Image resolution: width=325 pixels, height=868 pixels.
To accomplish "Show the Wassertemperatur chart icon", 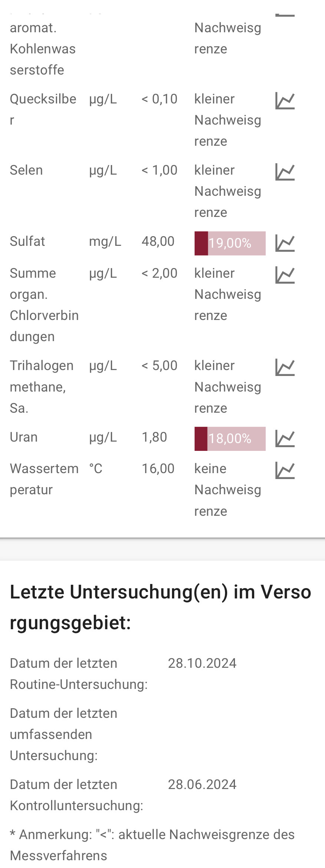I will pyautogui.click(x=285, y=471).
